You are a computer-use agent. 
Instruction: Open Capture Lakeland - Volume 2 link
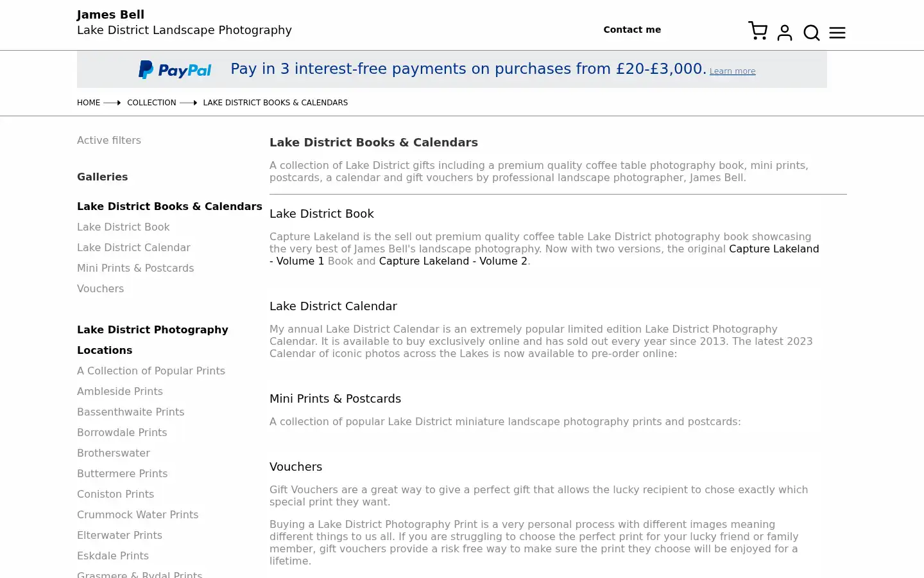(453, 261)
